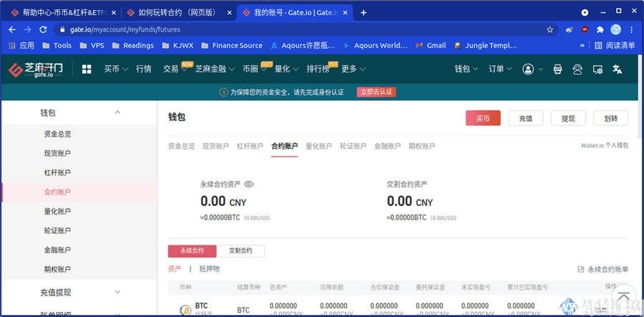Click the app download icon in the header
Viewport: 644px width, 317px height.
point(558,69)
